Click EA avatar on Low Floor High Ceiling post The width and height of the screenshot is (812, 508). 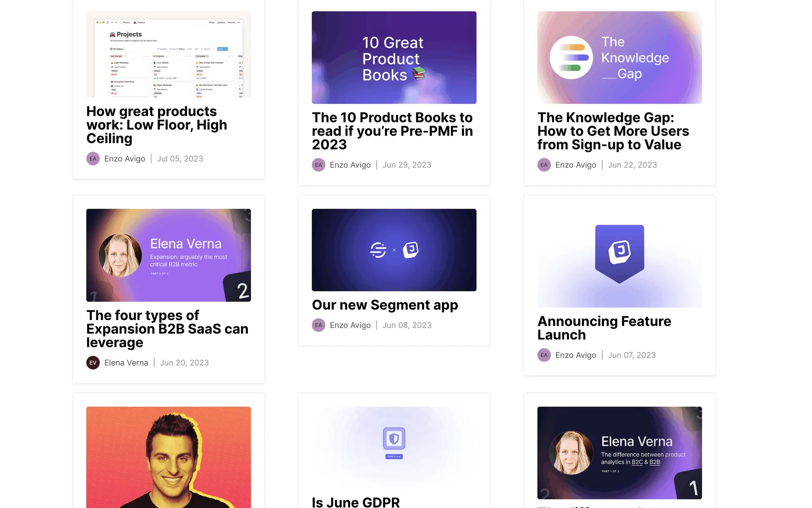93,159
